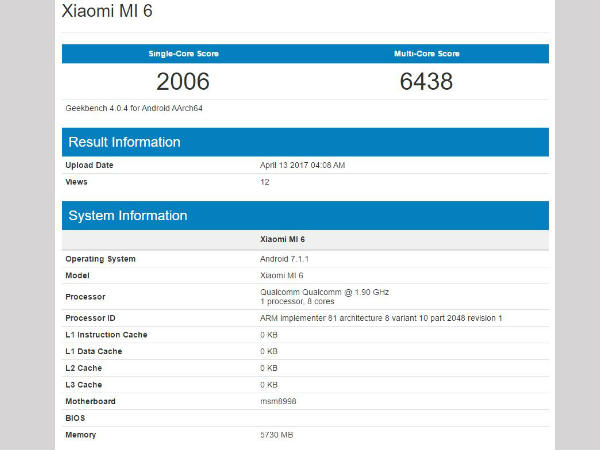
Task: Select the Model row label
Action: [x=77, y=276]
